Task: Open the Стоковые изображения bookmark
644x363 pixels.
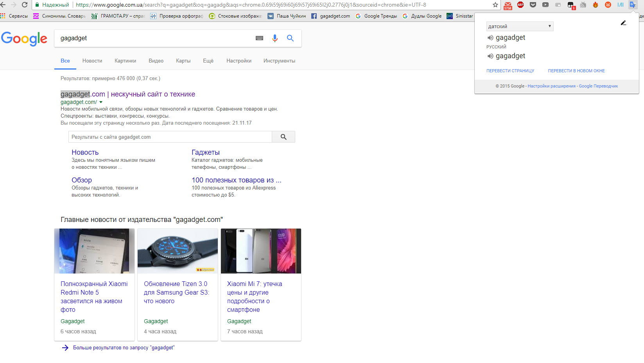Action: coord(235,16)
